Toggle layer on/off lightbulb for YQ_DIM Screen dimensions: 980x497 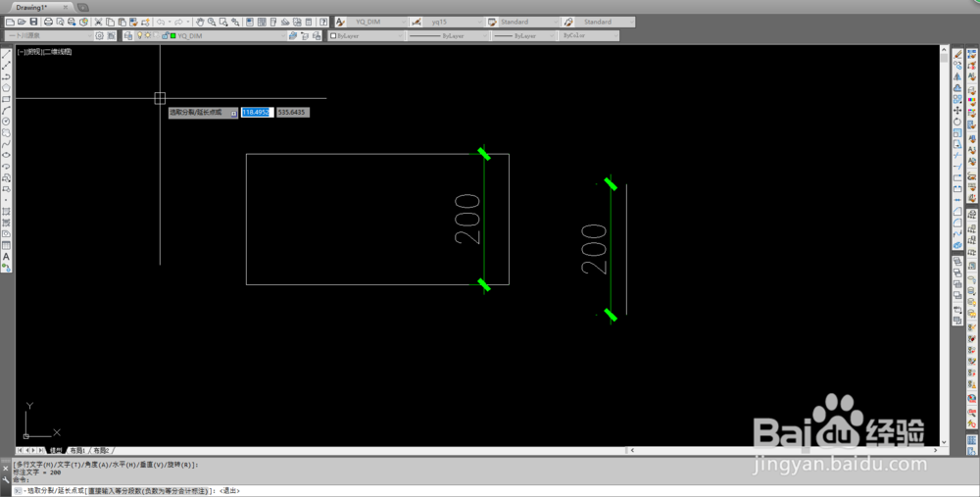click(x=140, y=35)
